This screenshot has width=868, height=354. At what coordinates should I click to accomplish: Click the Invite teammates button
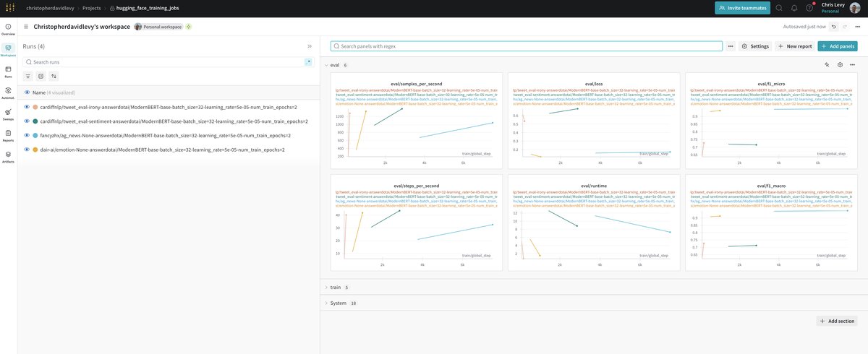741,8
